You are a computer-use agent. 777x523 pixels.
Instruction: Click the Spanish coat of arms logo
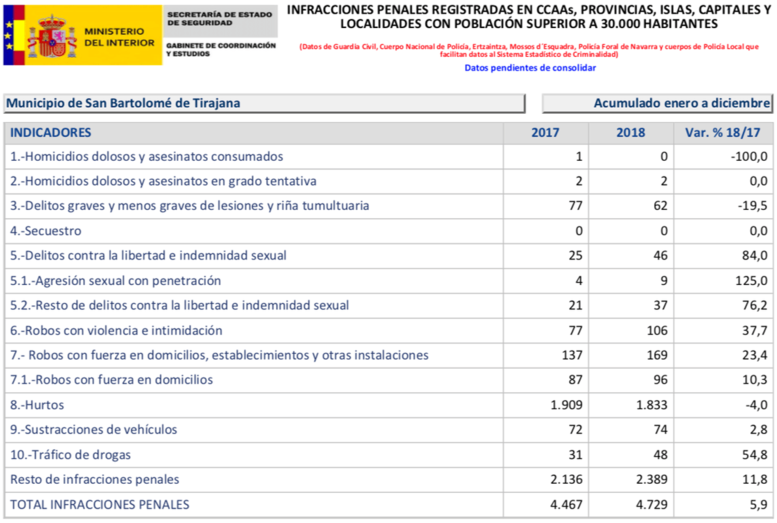pyautogui.click(x=52, y=35)
